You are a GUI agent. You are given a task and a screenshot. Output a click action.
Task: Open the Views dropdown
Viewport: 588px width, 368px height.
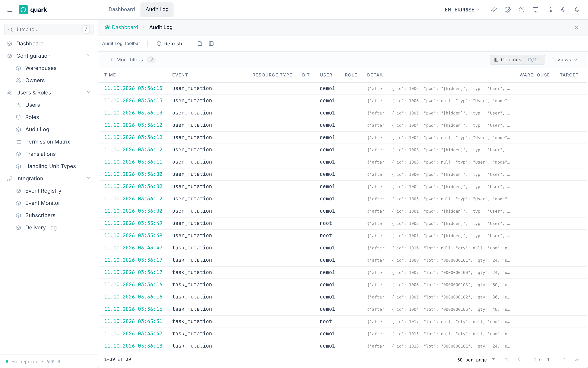click(x=564, y=60)
